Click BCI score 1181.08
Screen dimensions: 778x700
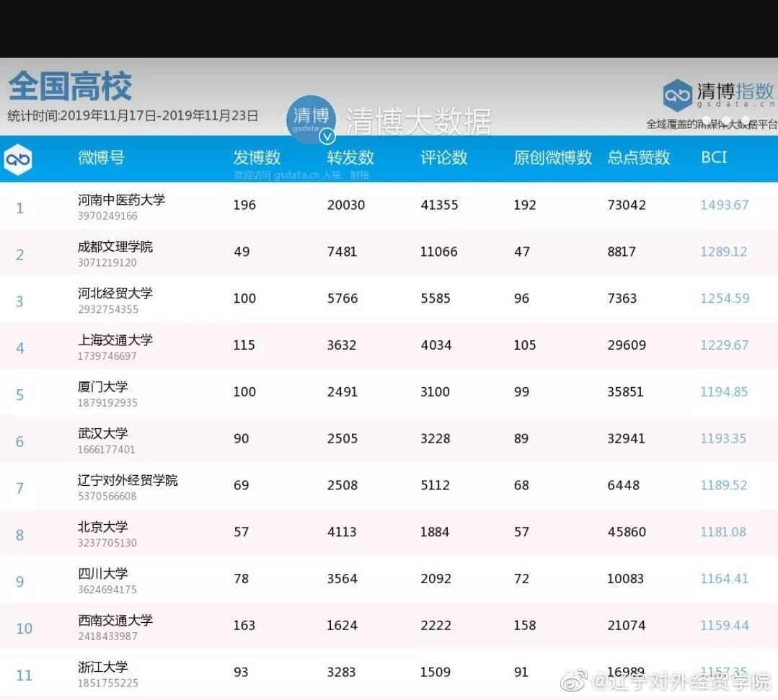pos(723,532)
